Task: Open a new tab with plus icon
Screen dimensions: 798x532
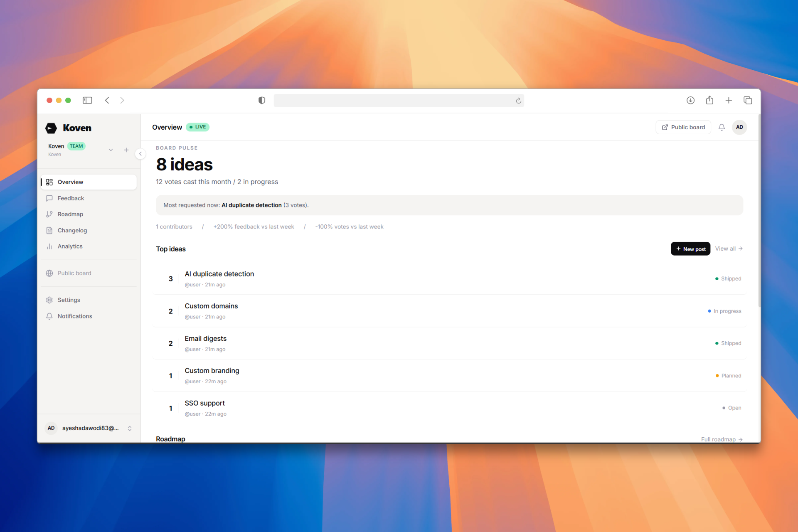Action: coord(729,100)
